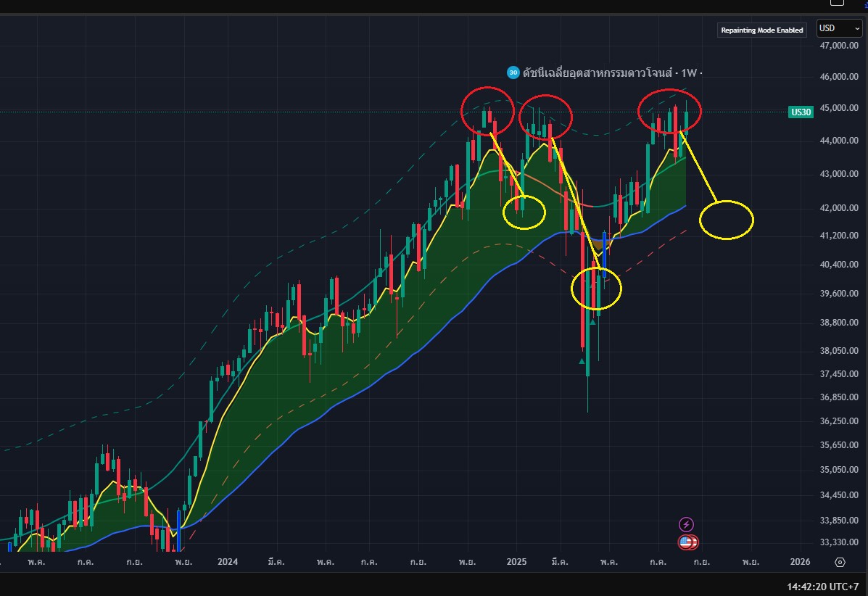Click the 37,450.00 price level

(839, 374)
